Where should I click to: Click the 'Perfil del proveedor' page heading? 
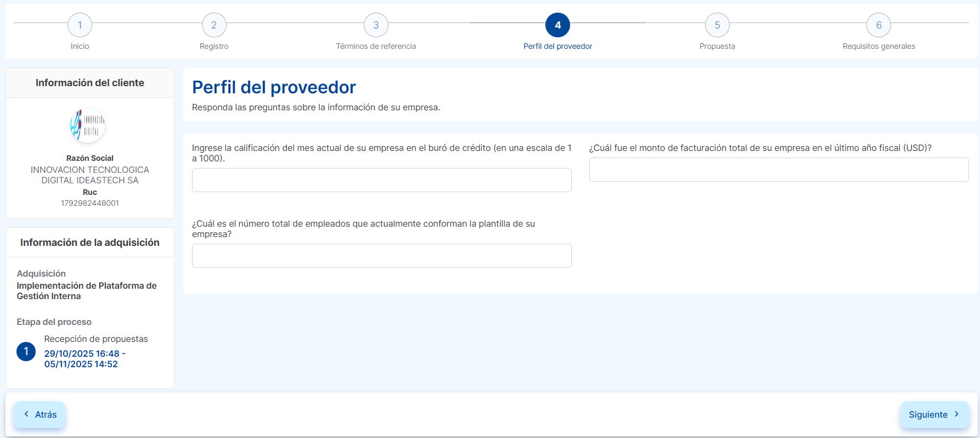coord(274,87)
